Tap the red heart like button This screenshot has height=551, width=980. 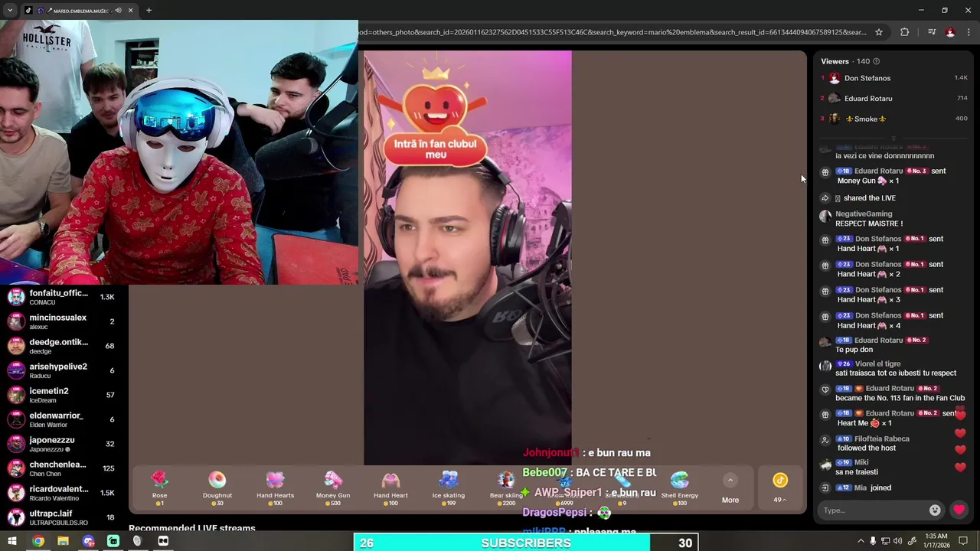[x=959, y=510]
